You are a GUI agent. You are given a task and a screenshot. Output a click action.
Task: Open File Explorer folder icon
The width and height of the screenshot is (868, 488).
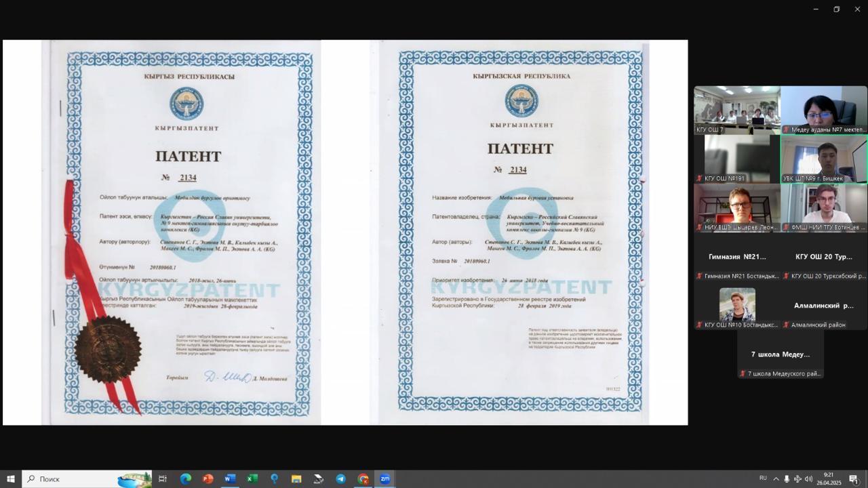296,479
